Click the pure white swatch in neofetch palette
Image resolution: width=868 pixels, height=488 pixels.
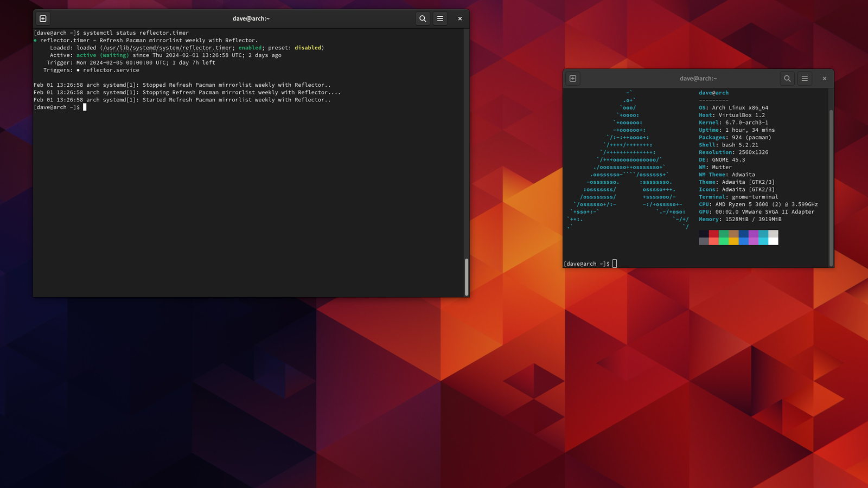click(x=773, y=241)
